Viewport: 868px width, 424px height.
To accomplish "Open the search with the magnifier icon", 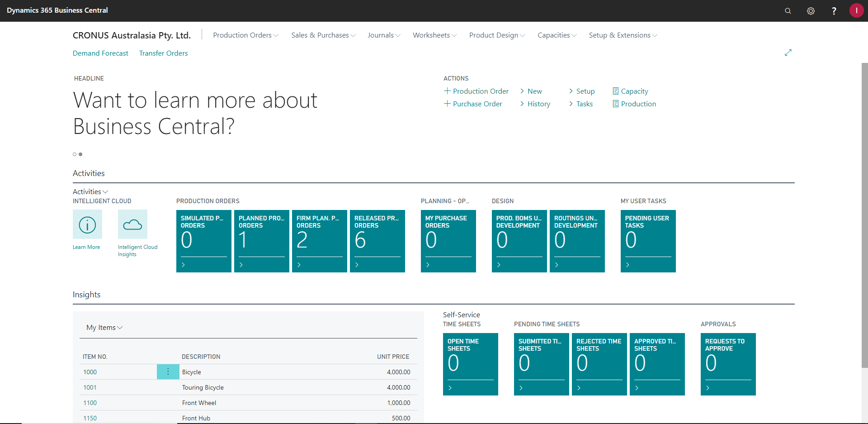I will pyautogui.click(x=788, y=10).
